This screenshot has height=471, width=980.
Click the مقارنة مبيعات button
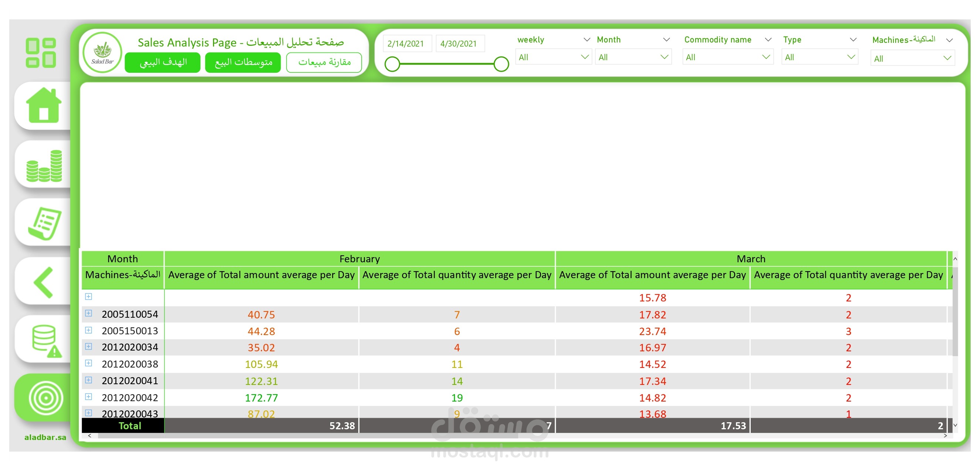pos(324,62)
